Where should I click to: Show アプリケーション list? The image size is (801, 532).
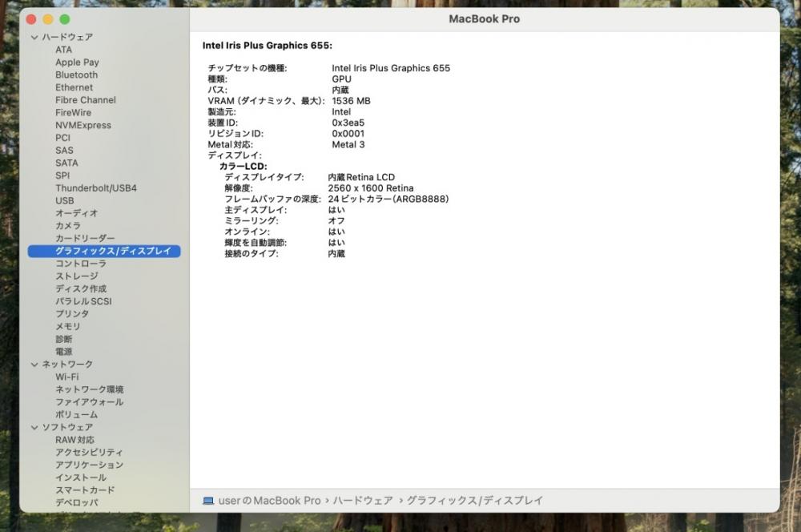(90, 465)
